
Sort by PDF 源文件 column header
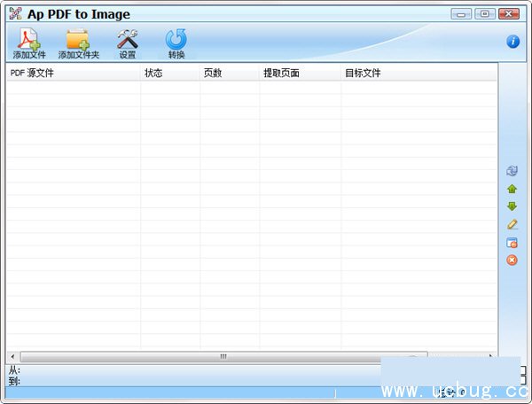pyautogui.click(x=74, y=73)
